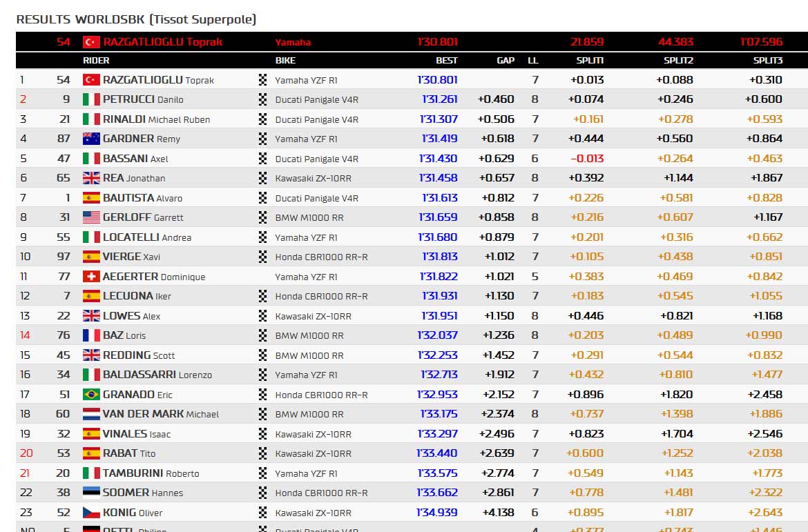Click the chequered flag icon in LOWES's row

263,316
